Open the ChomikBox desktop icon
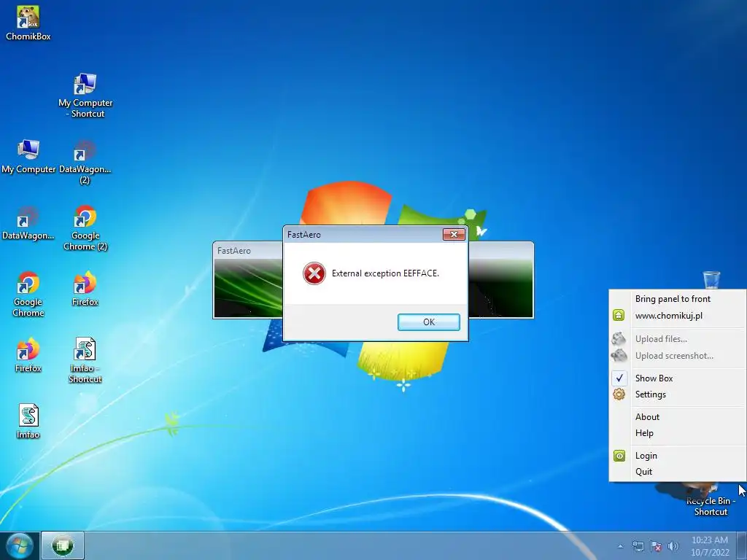Screen dimensions: 747x560 coord(28,23)
